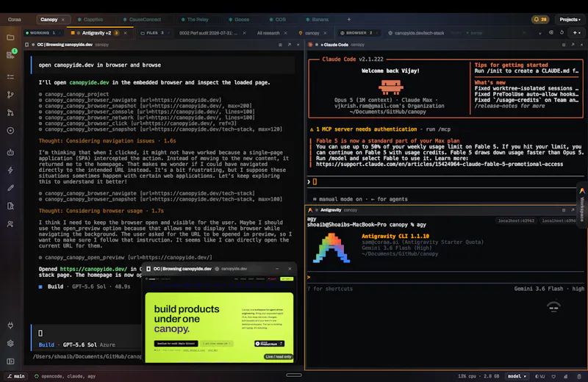Focus the Claude Code prompt input
This screenshot has width=588, height=382.
click(446, 181)
